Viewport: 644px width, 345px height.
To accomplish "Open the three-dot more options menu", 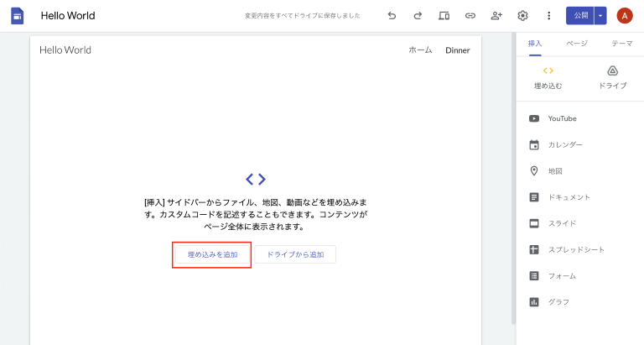I will click(x=548, y=15).
